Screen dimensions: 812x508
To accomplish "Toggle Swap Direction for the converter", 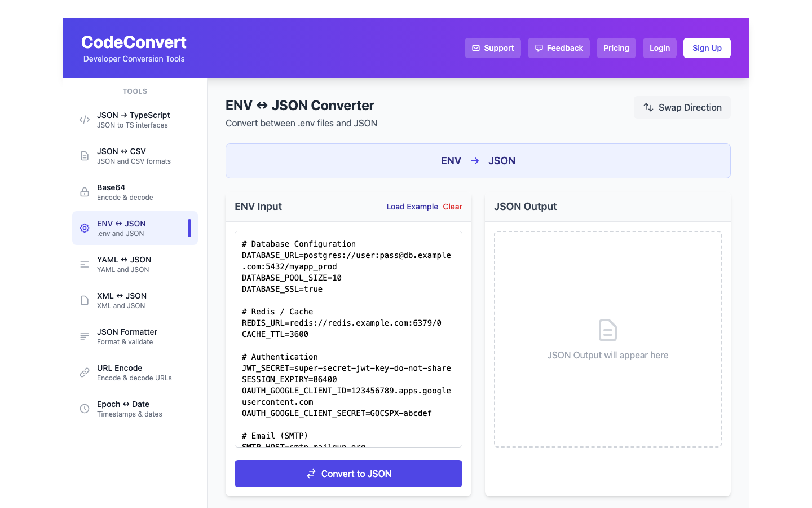I will pos(682,107).
